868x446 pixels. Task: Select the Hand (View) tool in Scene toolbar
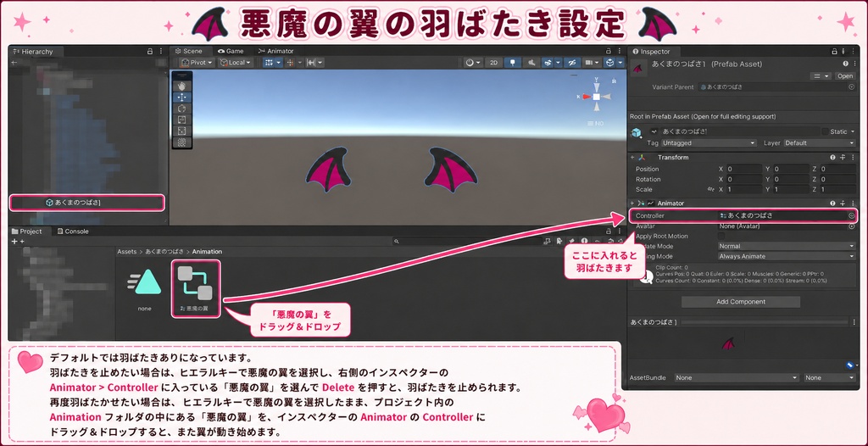click(x=182, y=86)
